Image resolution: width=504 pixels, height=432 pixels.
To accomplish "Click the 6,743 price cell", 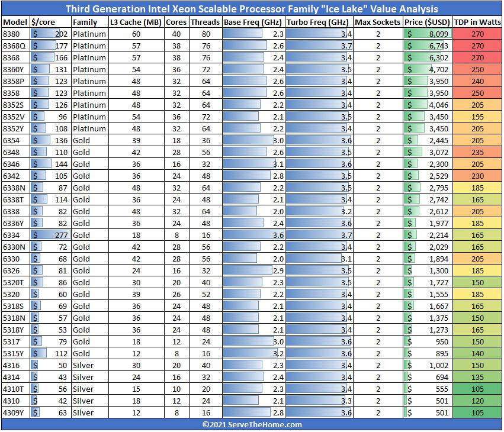I will point(428,46).
